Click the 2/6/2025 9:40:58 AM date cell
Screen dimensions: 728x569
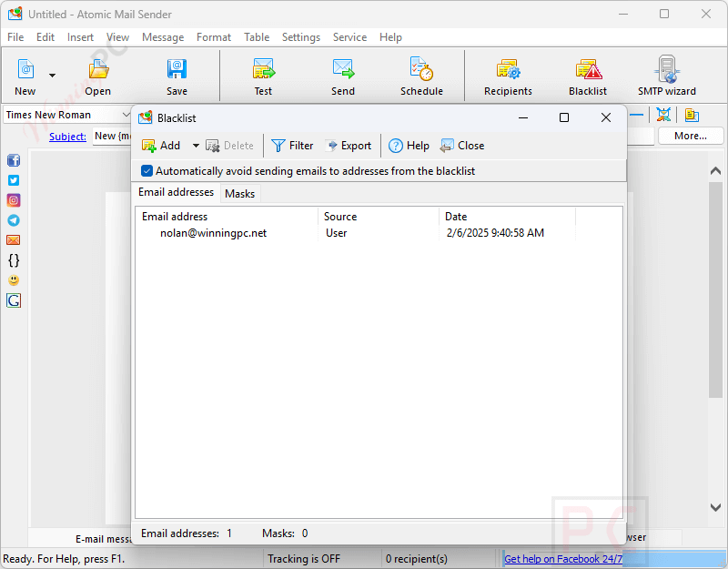click(x=495, y=233)
